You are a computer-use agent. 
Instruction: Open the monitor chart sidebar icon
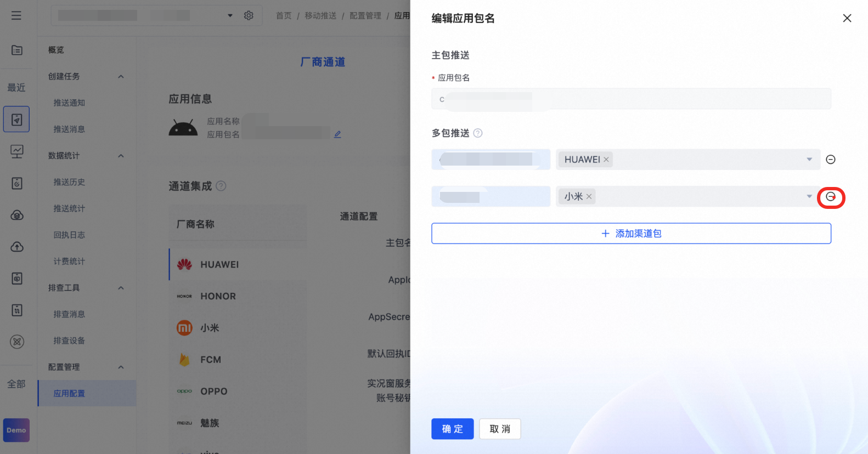pos(17,151)
